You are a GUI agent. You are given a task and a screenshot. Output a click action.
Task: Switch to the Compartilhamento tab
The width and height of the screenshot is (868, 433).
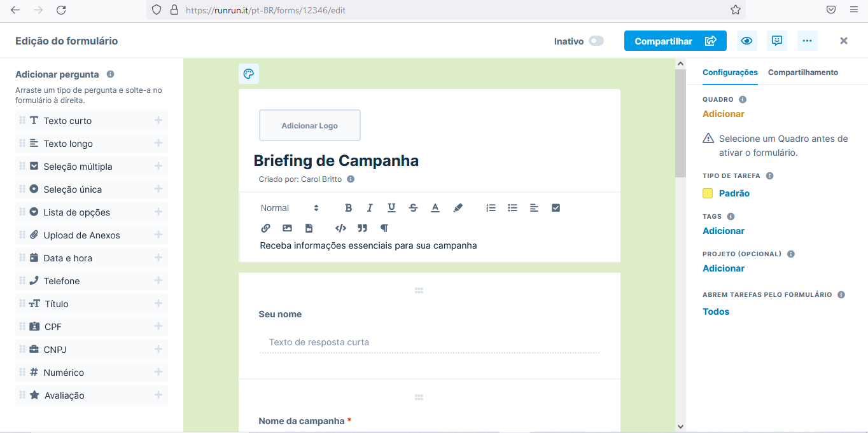coord(803,72)
